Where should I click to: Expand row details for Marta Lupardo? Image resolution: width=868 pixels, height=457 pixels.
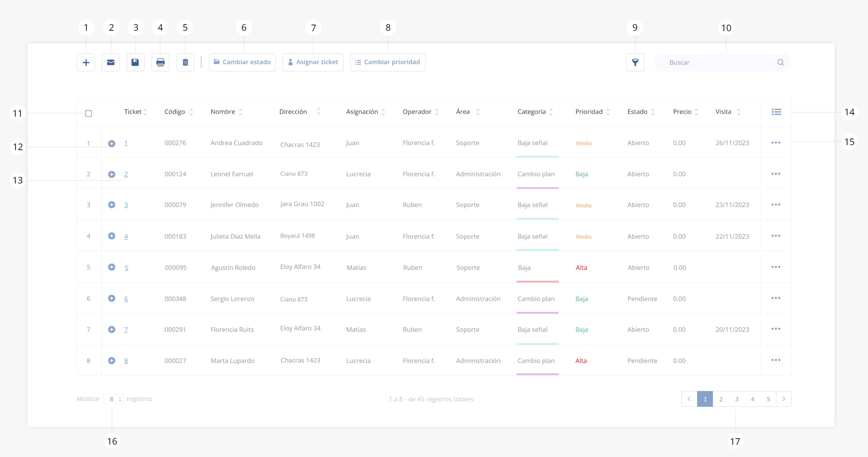[112, 361]
